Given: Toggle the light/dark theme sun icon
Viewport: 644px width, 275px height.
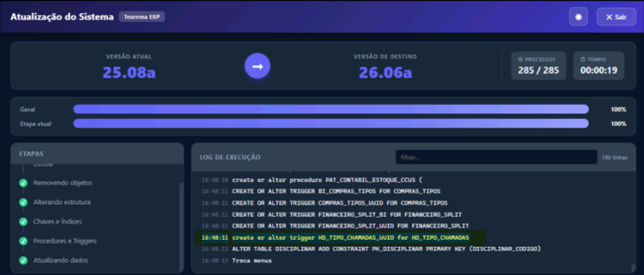Looking at the screenshot, I should click(579, 17).
